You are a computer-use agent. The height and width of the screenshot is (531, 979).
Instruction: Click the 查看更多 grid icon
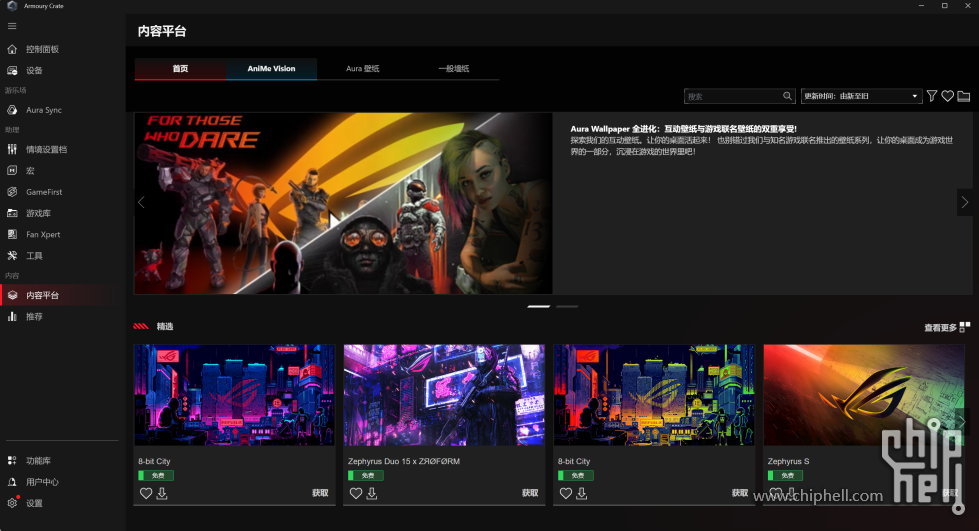point(965,327)
